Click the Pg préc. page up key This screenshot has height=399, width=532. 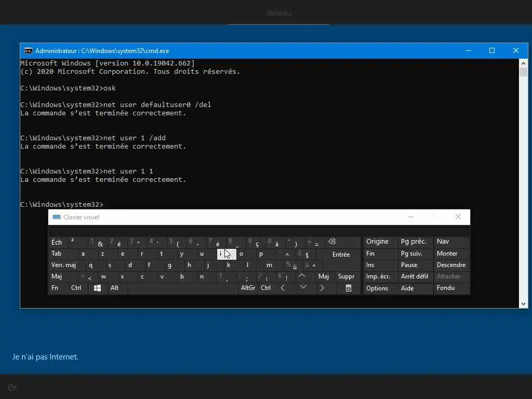click(x=415, y=242)
